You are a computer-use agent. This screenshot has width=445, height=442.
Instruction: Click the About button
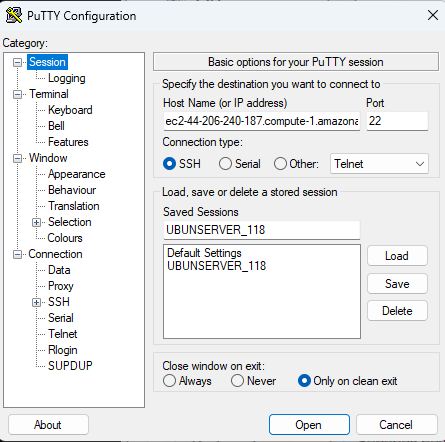[48, 425]
